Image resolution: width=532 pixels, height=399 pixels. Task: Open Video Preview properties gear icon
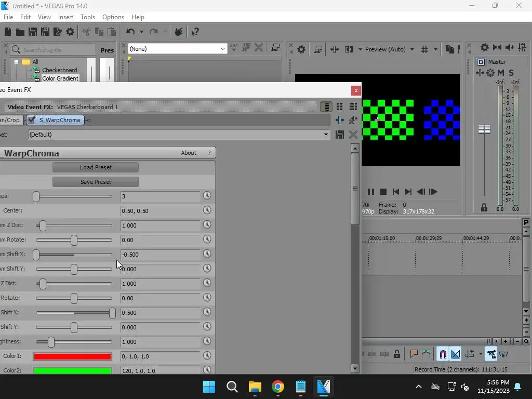pyautogui.click(x=301, y=49)
